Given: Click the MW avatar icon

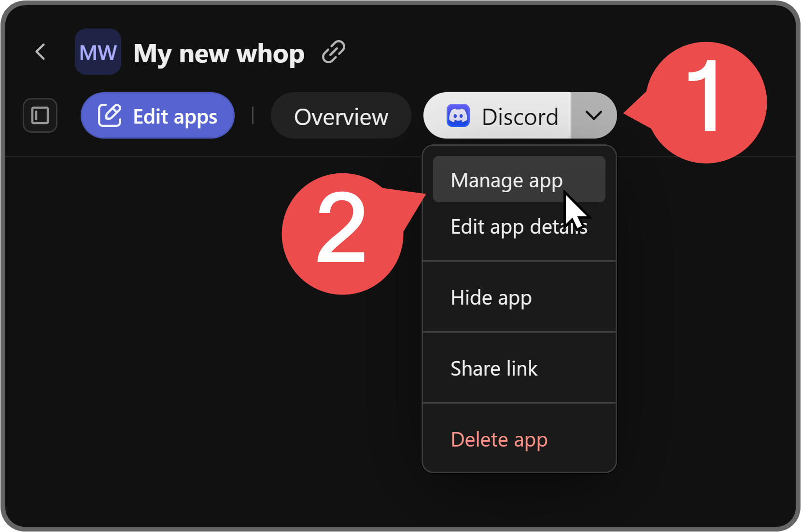Looking at the screenshot, I should point(98,52).
